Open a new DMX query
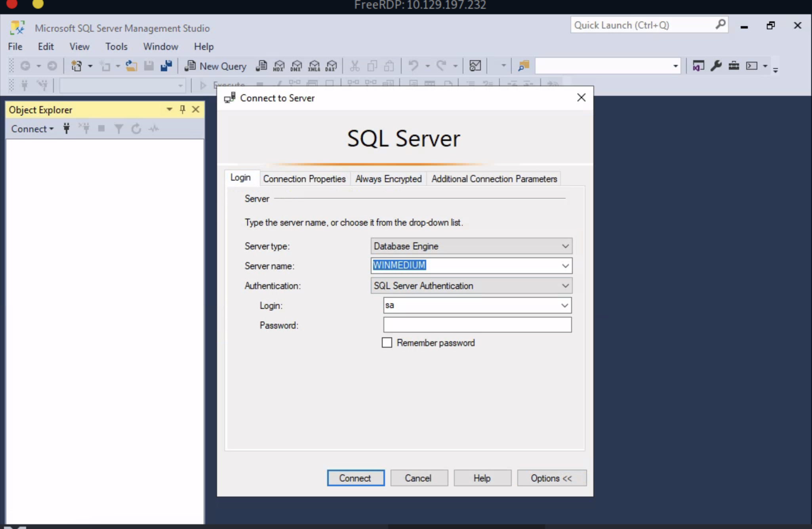This screenshot has height=529, width=812. point(296,66)
